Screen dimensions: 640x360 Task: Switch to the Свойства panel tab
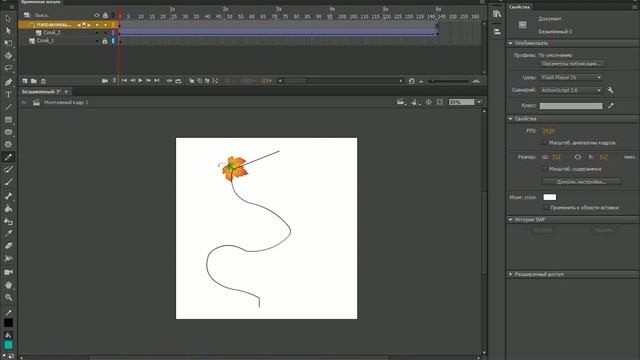click(x=519, y=7)
